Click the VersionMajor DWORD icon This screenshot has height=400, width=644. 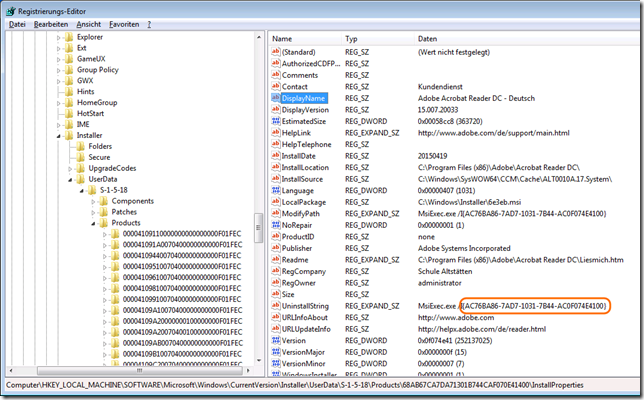[273, 352]
